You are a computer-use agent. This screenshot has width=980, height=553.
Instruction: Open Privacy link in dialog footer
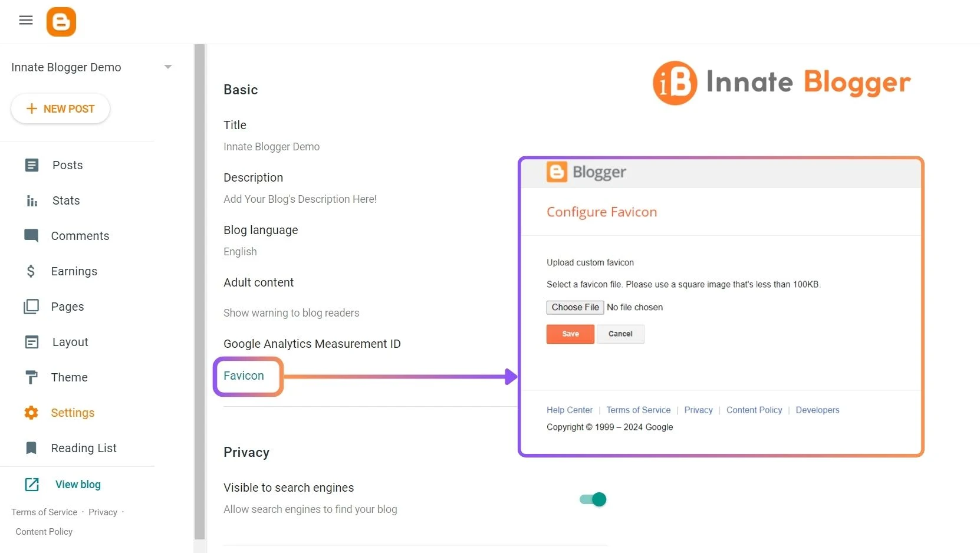pyautogui.click(x=698, y=410)
